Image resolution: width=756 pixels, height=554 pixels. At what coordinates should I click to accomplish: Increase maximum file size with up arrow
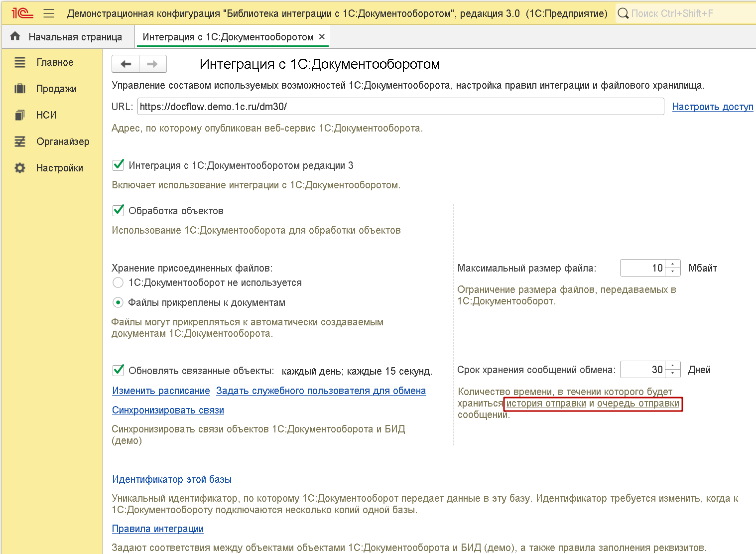point(673,264)
